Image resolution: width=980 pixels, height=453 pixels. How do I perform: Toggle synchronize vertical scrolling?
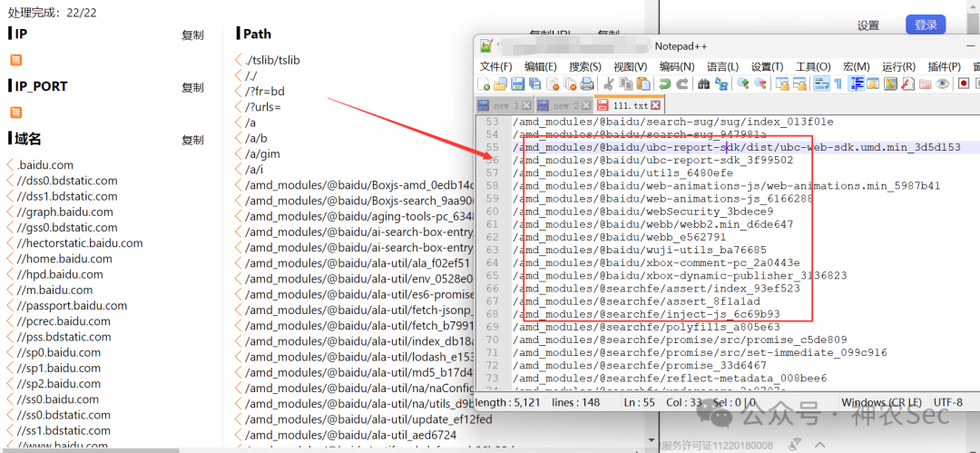point(782,84)
